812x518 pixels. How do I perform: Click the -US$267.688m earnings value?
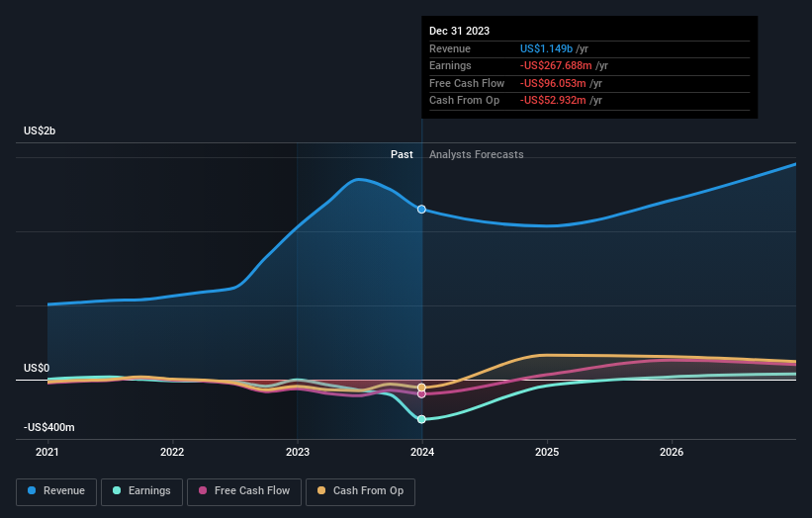point(556,65)
